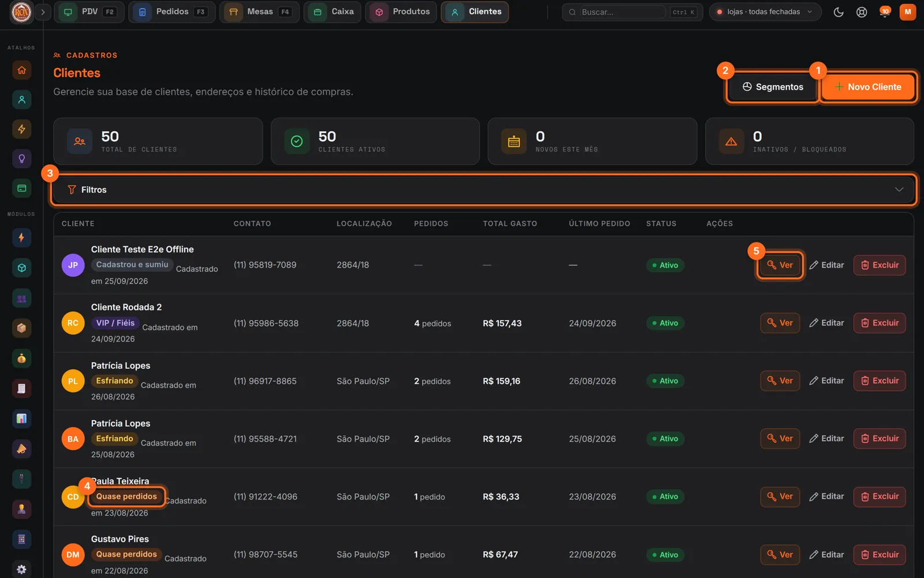Image resolution: width=924 pixels, height=578 pixels.
Task: Open the home shortcut in sidebar
Action: click(21, 70)
